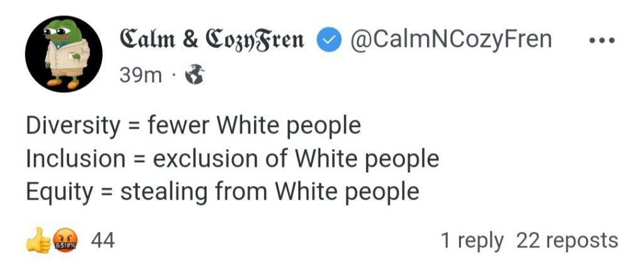Open the Calm & CozyFren display name
Image resolution: width=644 pixels, height=279 pixels.
click(211, 40)
